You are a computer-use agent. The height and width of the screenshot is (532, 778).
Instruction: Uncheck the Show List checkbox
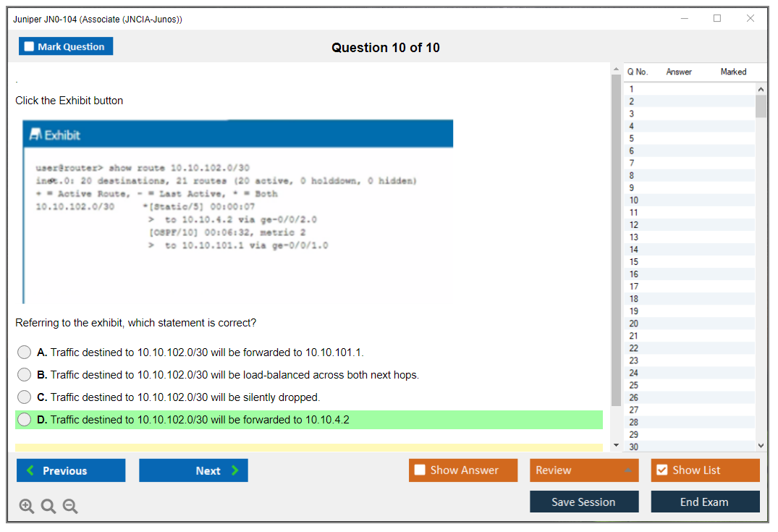[661, 470]
